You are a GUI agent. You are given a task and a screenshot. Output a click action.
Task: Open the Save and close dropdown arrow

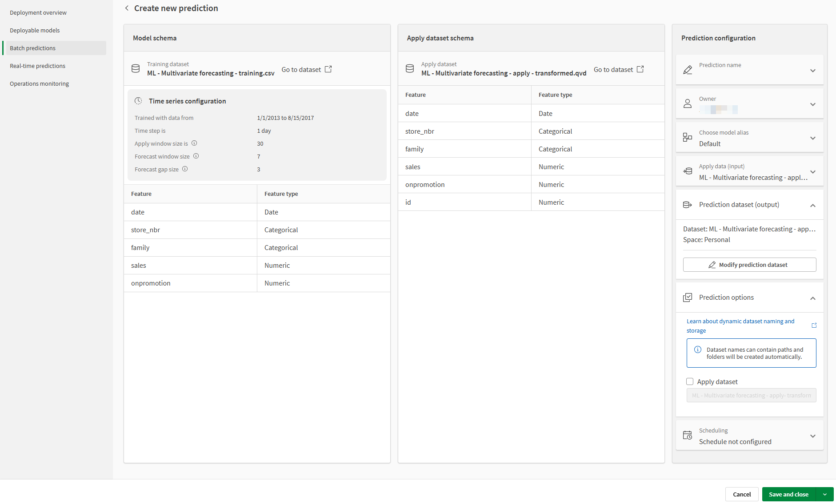point(825,494)
